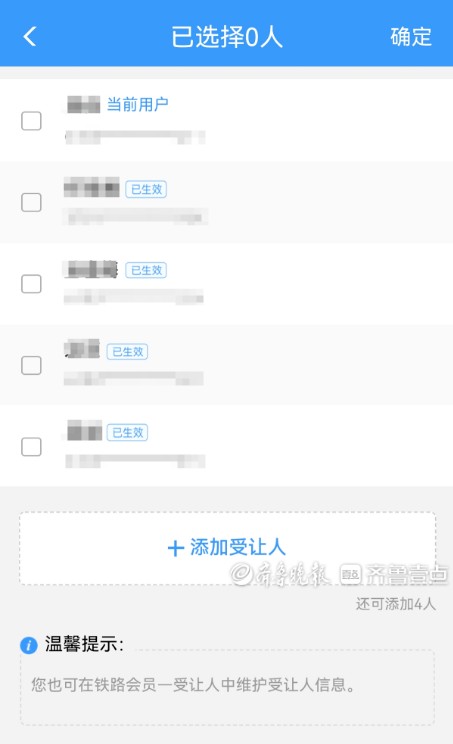
Task: Toggle the fourth person's checkbox
Action: pyautogui.click(x=31, y=365)
